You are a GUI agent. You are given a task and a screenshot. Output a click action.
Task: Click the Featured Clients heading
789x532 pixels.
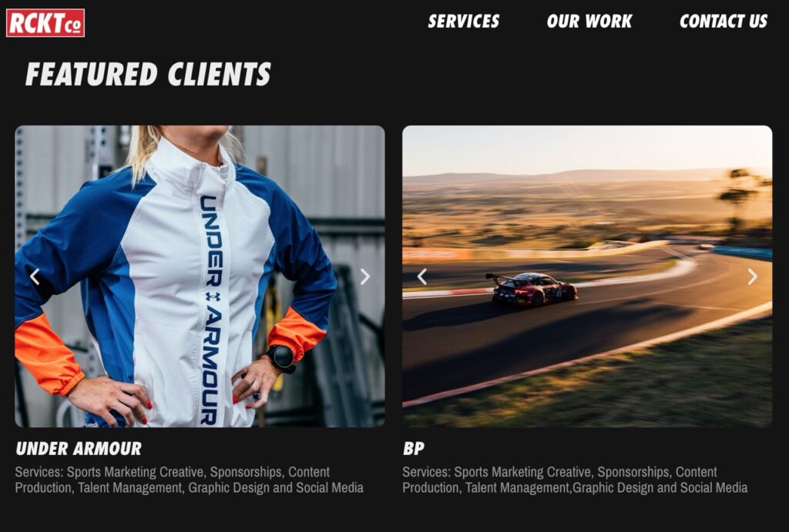(148, 74)
